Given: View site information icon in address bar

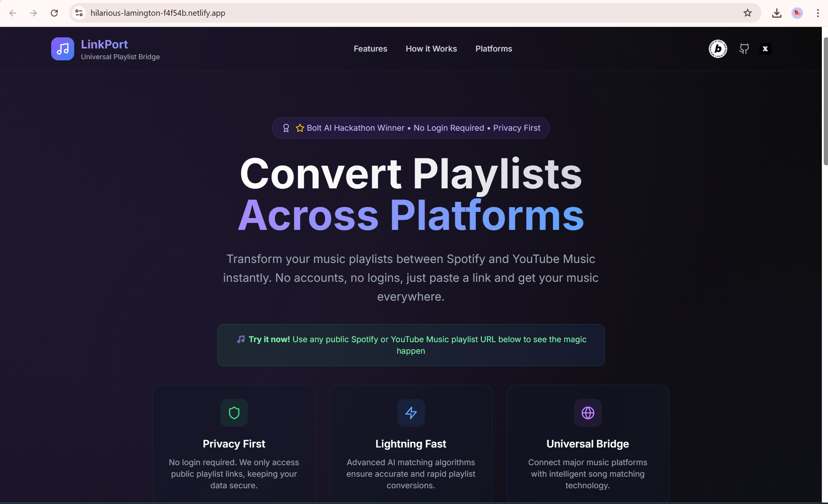Looking at the screenshot, I should click(x=79, y=13).
